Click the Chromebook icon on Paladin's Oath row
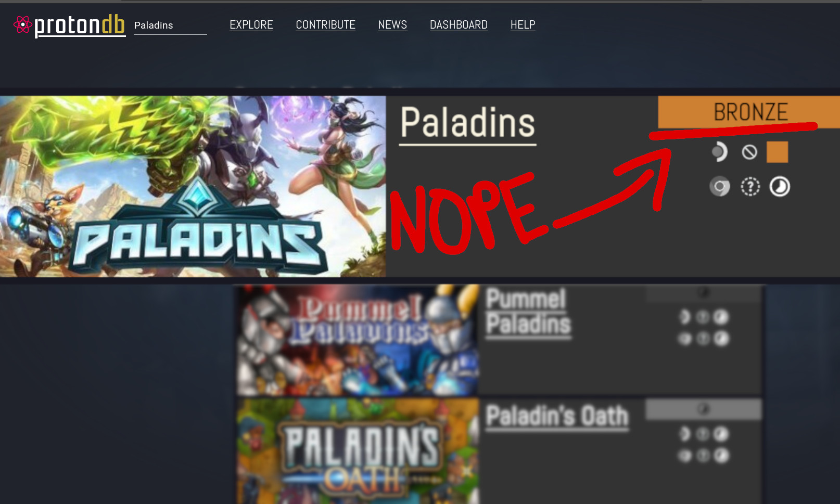Viewport: 840px width, 504px height. [x=685, y=456]
